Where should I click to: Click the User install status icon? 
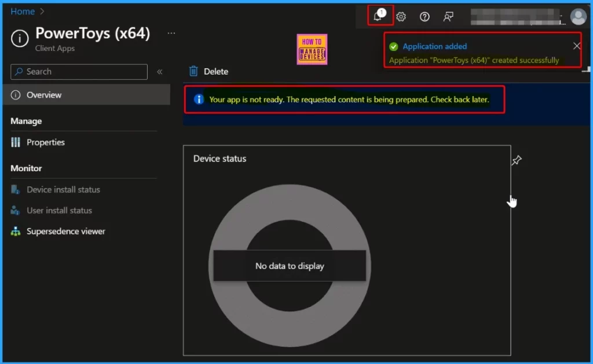pos(16,210)
